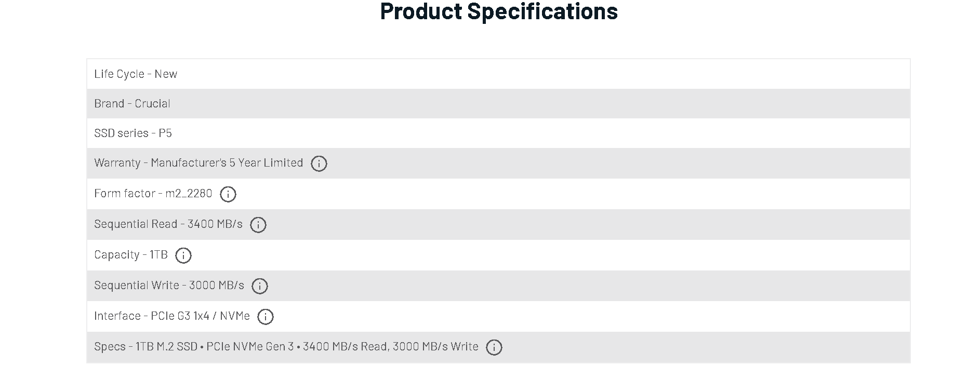This screenshot has height=366, width=980.
Task: Click '3000 MB/s Write' in Specs row
Action: click(x=435, y=346)
